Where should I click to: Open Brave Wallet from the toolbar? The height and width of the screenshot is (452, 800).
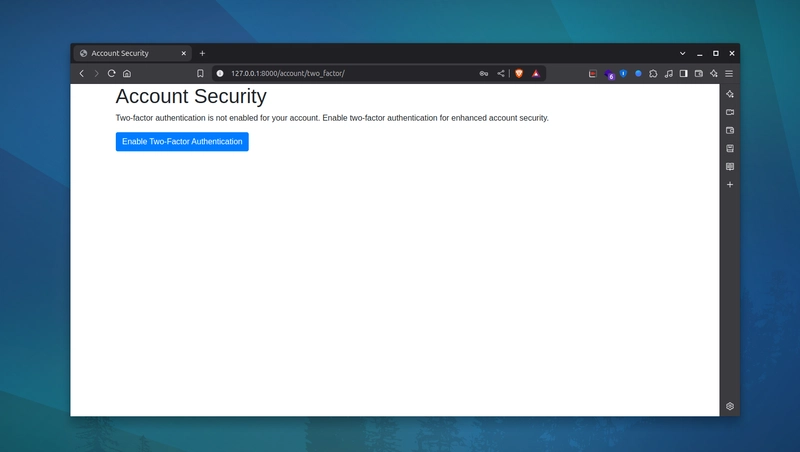tap(698, 73)
